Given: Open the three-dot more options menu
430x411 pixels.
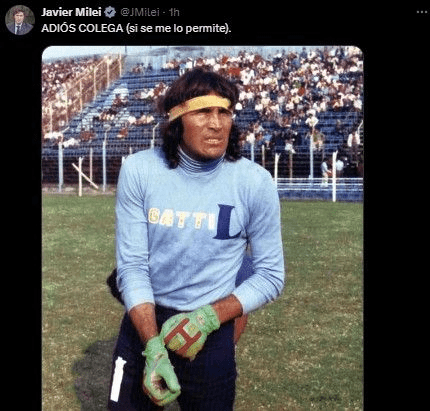Looking at the screenshot, I should [422, 12].
